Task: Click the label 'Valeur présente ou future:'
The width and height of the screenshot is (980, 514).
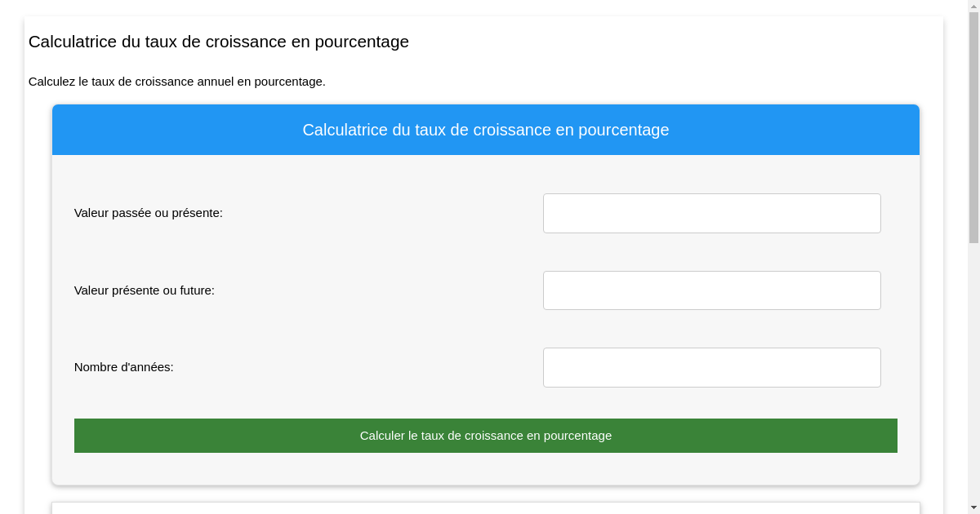Action: click(145, 290)
